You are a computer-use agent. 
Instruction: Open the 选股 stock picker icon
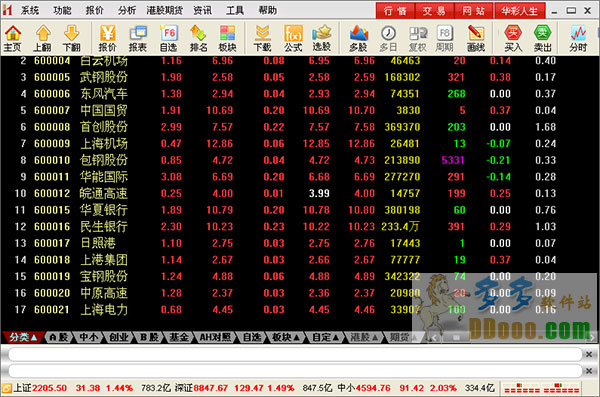[x=321, y=38]
